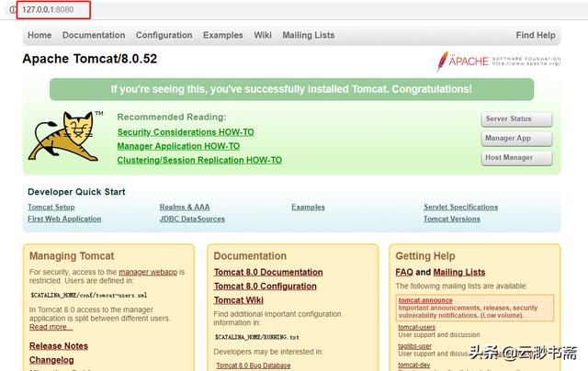Click the Getting Help heading

425,256
